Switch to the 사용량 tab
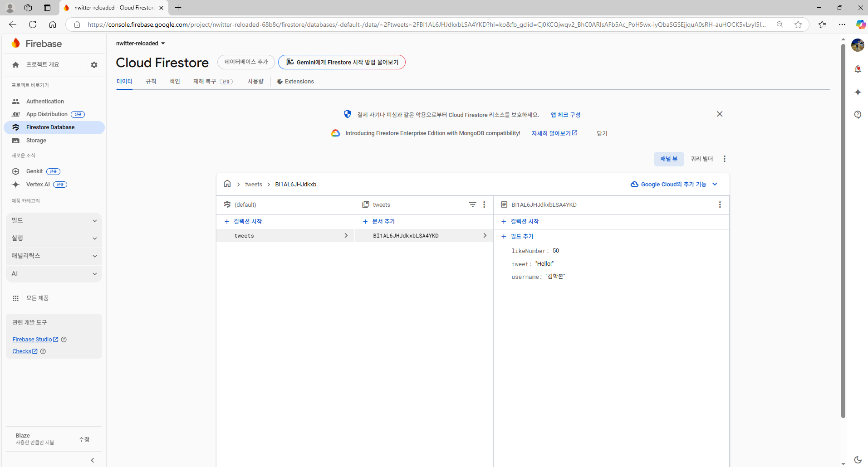 coord(255,81)
